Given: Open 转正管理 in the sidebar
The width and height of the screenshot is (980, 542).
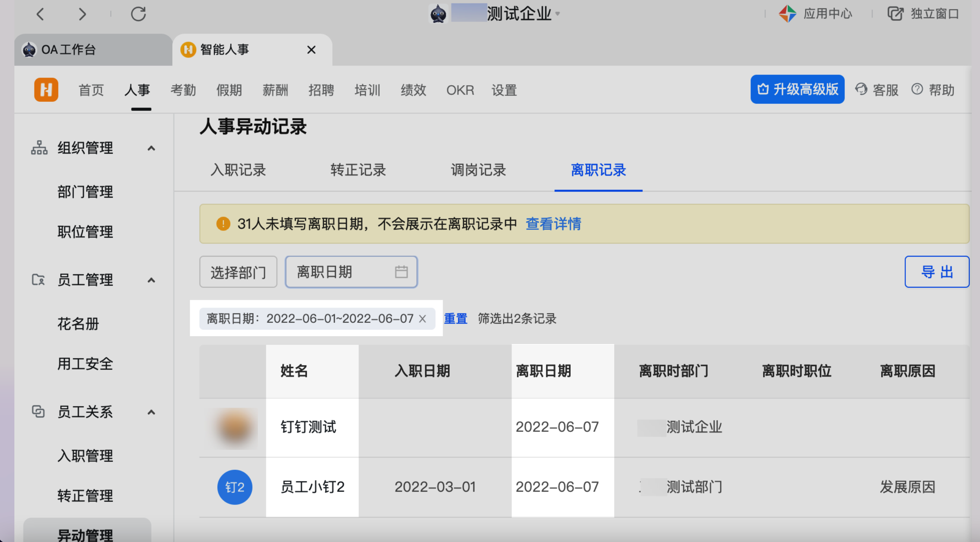Looking at the screenshot, I should 85,495.
